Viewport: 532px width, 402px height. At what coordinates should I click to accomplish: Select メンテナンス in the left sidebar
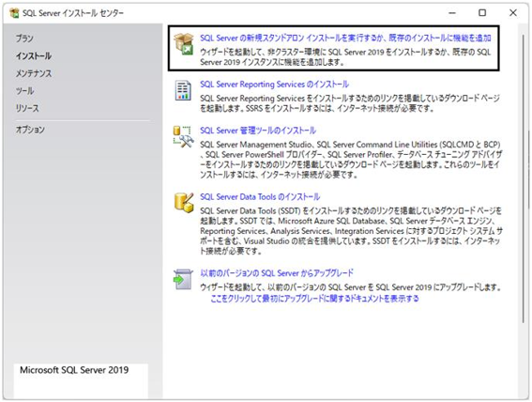coord(34,73)
